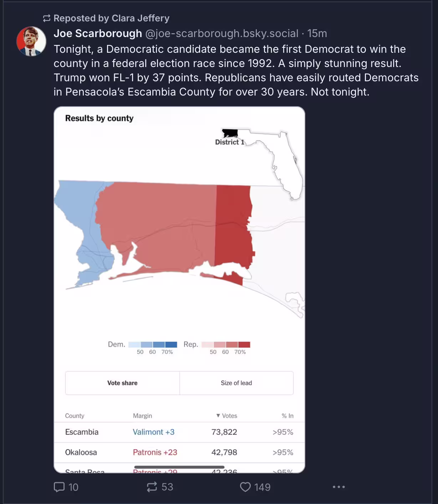Viewport: 438px width, 504px height.
Task: Open the three-dot more options menu
Action: (x=338, y=487)
